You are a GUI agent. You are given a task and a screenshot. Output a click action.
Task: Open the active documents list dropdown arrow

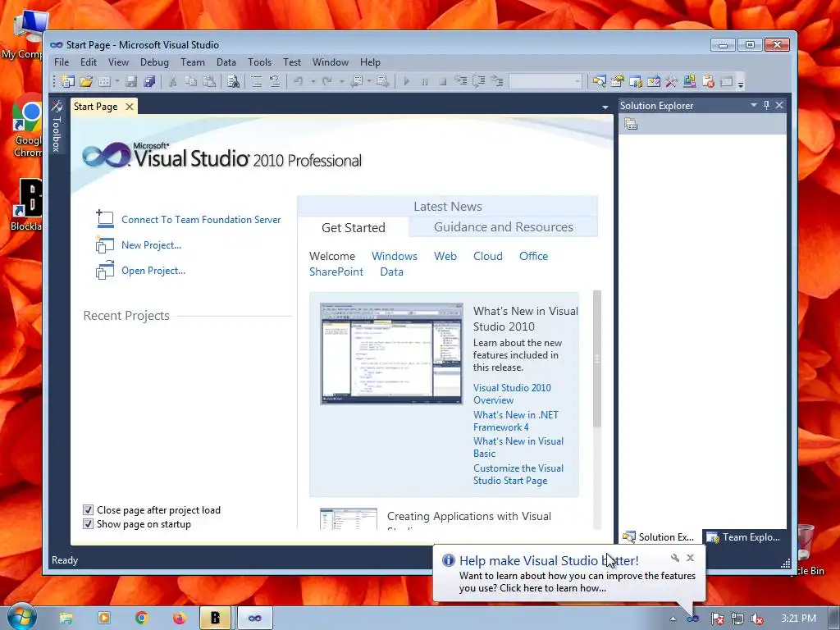point(605,107)
